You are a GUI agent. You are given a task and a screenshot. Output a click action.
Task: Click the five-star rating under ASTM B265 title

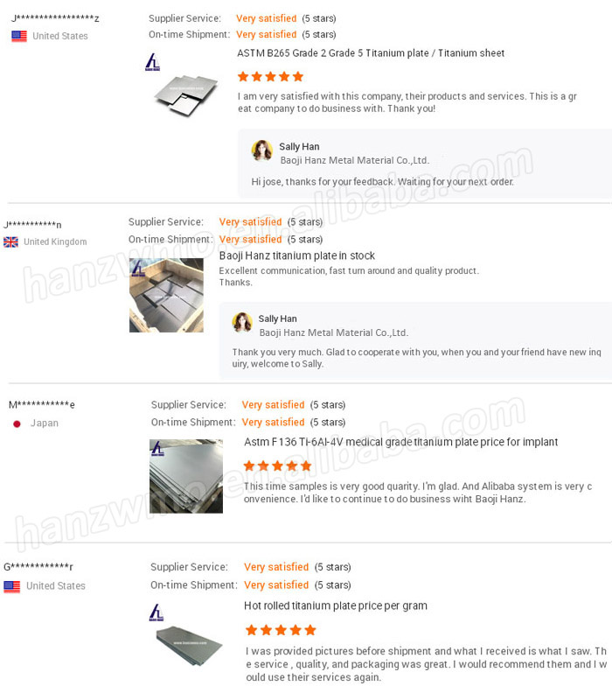coord(273,76)
